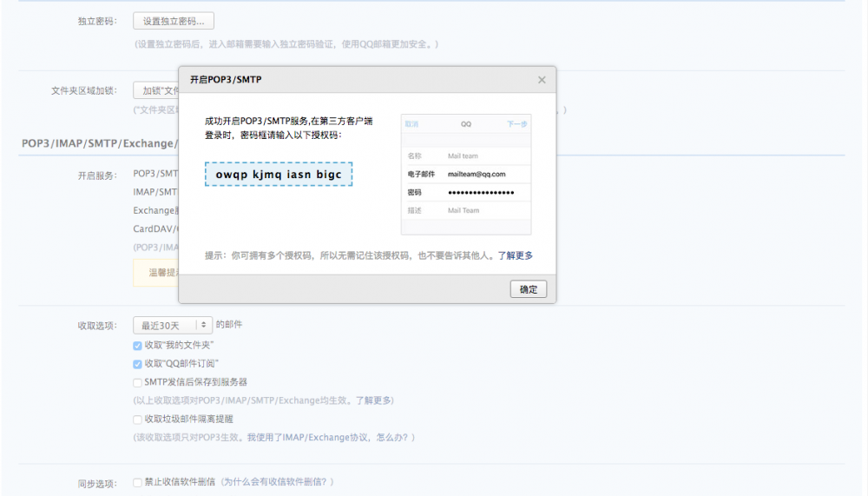The height and width of the screenshot is (496, 868).
Task: Click the Exchange service row
Action: (x=155, y=210)
